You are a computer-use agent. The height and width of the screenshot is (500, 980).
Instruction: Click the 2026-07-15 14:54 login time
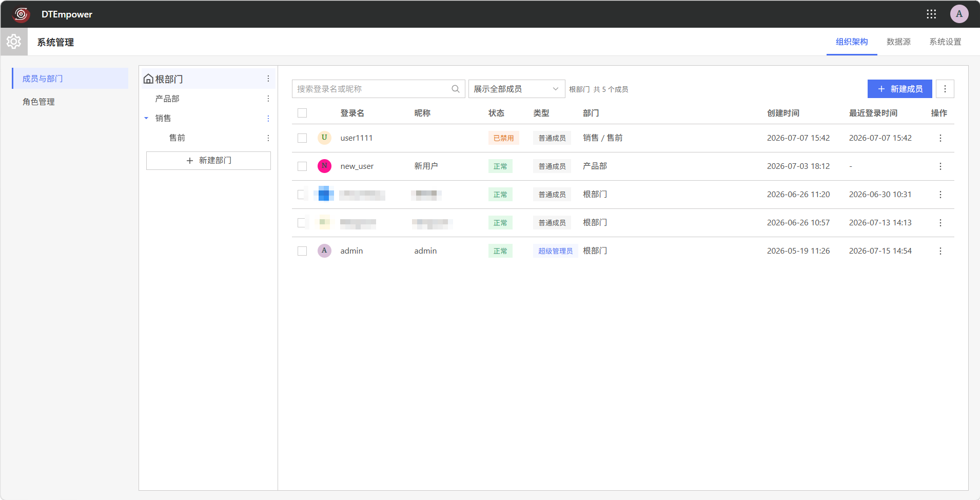tap(880, 251)
